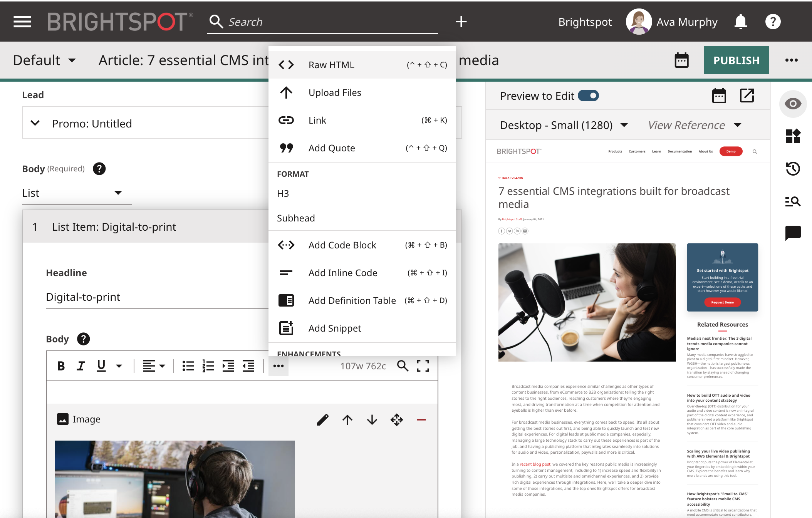Viewport: 812px width, 518px height.
Task: Open the more options ellipsis beside Publish
Action: pyautogui.click(x=791, y=60)
